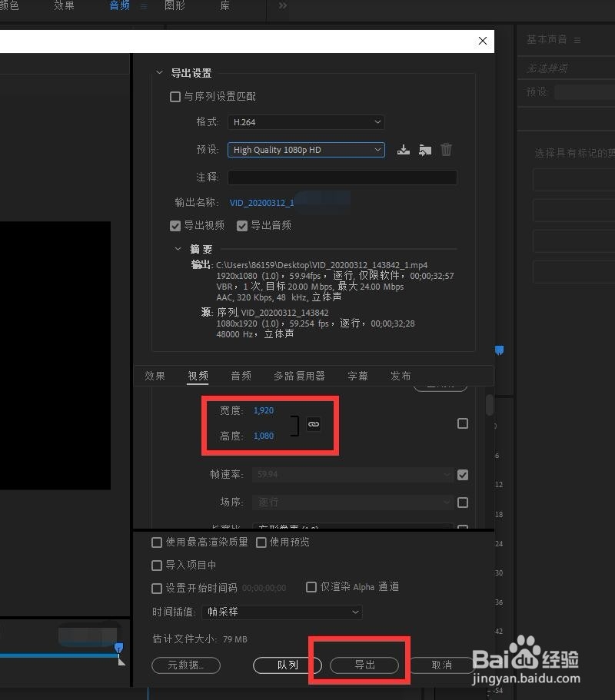The height and width of the screenshot is (700, 615).
Task: Select the 效果 workspace at top
Action: (64, 6)
